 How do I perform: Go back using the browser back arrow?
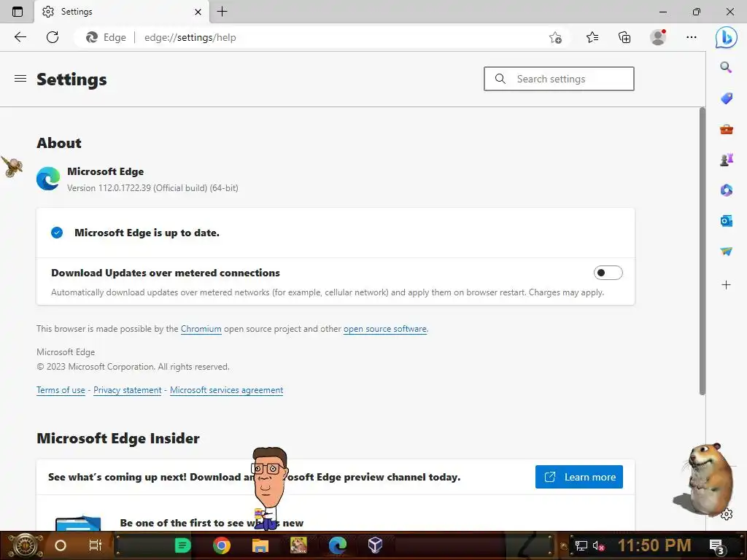click(x=20, y=37)
